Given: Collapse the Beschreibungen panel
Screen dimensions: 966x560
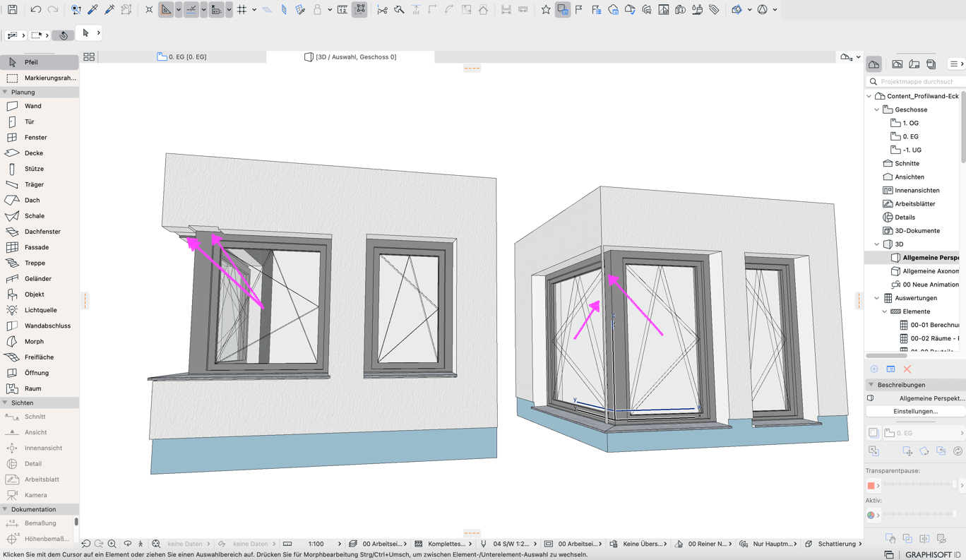Looking at the screenshot, I should click(x=871, y=385).
